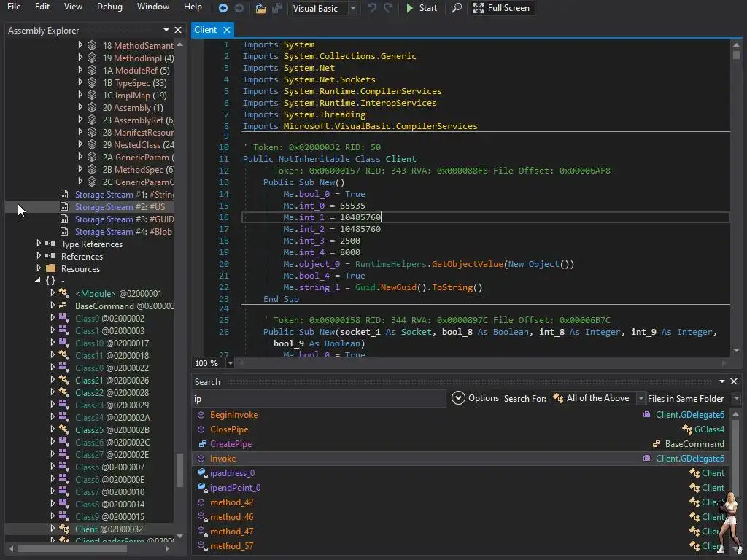
Task: Expand the Resources folder node
Action: coord(39,269)
